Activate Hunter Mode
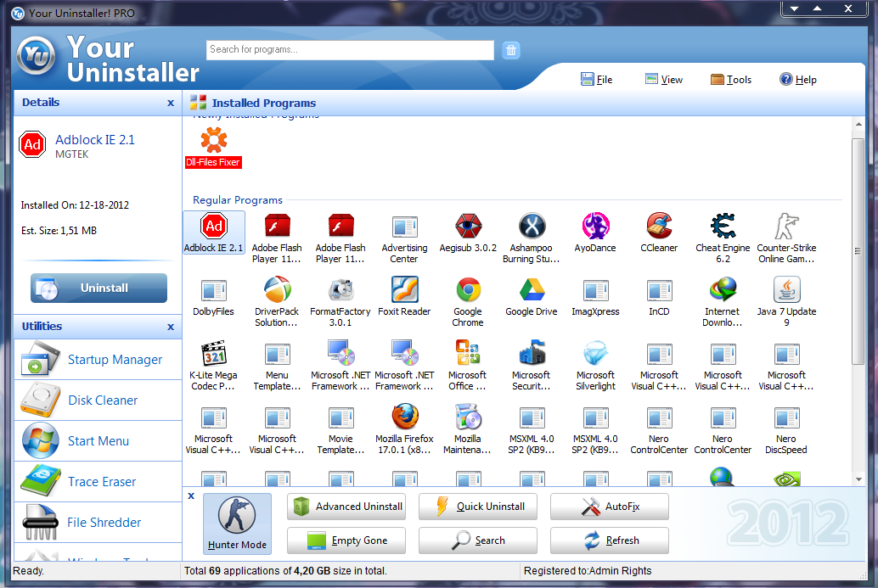This screenshot has height=588, width=878. pyautogui.click(x=237, y=524)
